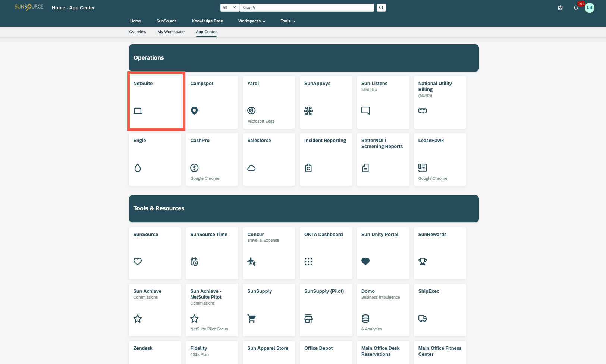
Task: Click the Incident Reporting clipboard icon
Action: point(308,168)
